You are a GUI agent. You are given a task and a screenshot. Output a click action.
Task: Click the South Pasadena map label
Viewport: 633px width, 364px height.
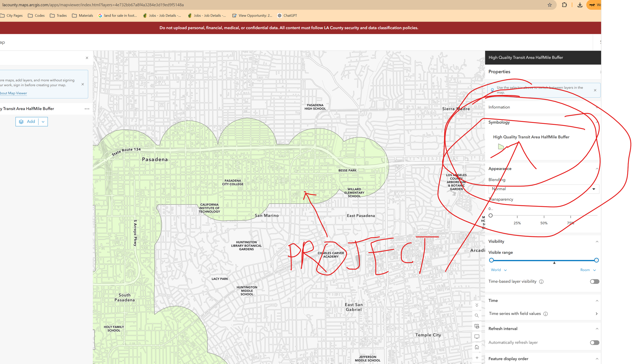(x=124, y=297)
